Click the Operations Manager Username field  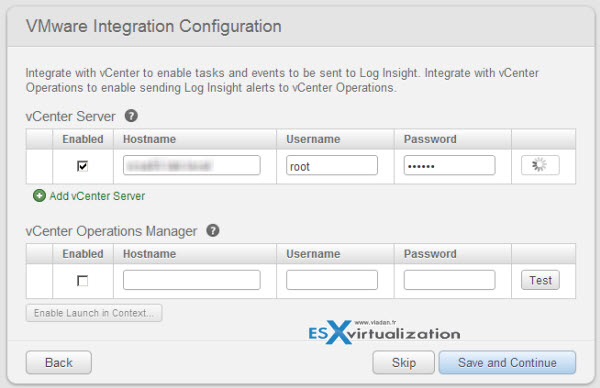click(332, 280)
